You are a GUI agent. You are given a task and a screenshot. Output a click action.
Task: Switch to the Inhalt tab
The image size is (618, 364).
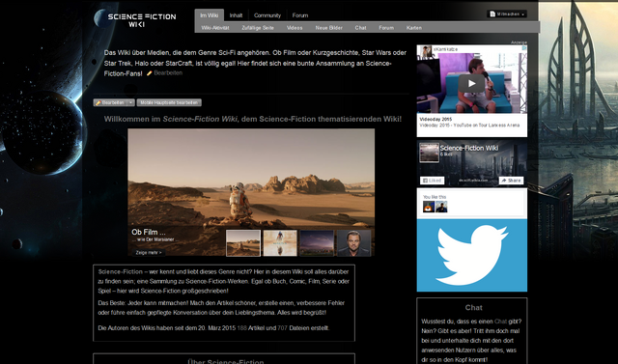click(x=236, y=15)
